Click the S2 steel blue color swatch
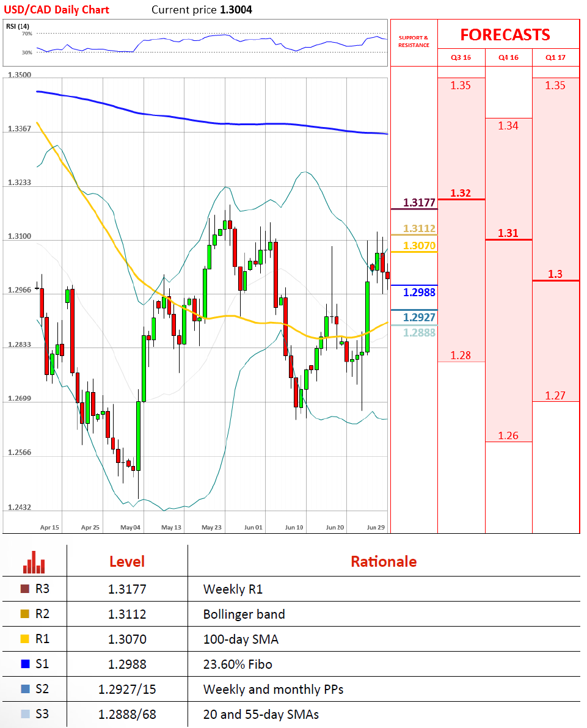The width and height of the screenshot is (587, 728). (25, 689)
